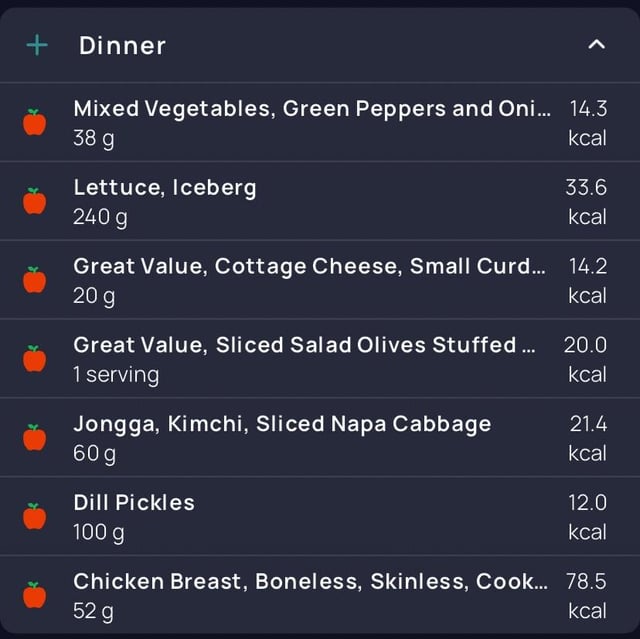640x639 pixels.
Task: Click the apple icon beside Lettuce, Iceberg
Action: 34,201
